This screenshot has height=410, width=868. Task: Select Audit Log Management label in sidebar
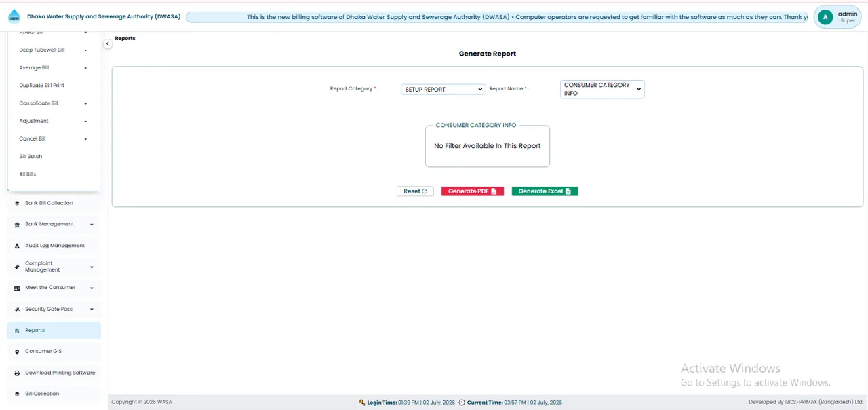[55, 246]
